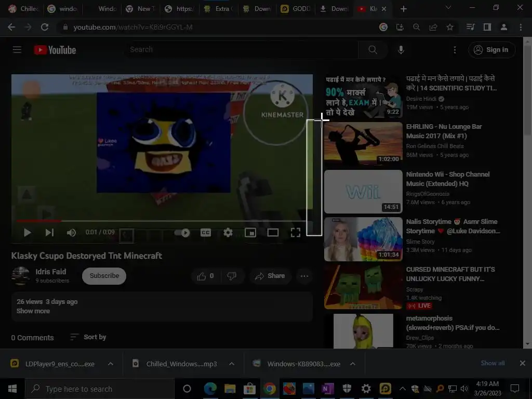Image resolution: width=532 pixels, height=399 pixels.
Task: Open the YouTube guide hamburger menu
Action: point(17,50)
